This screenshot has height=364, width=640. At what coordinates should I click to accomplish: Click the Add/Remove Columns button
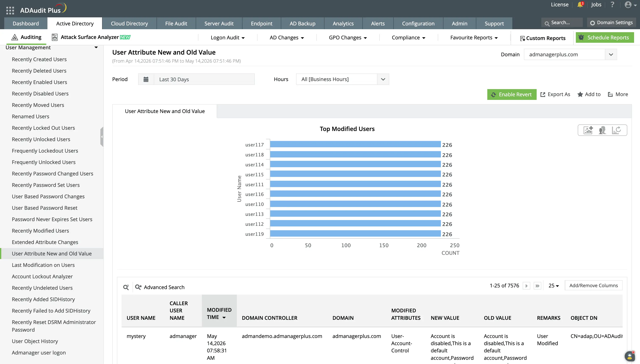(x=593, y=285)
